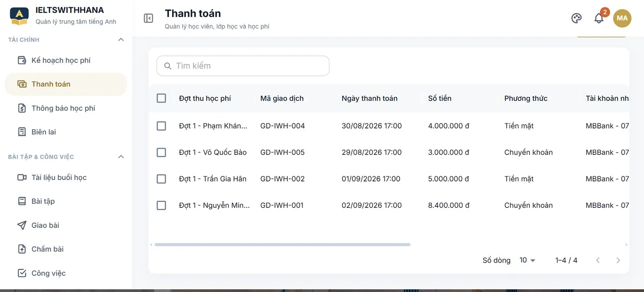This screenshot has width=644, height=292.
Task: Click the Biên lai receipt icon
Action: point(22,132)
